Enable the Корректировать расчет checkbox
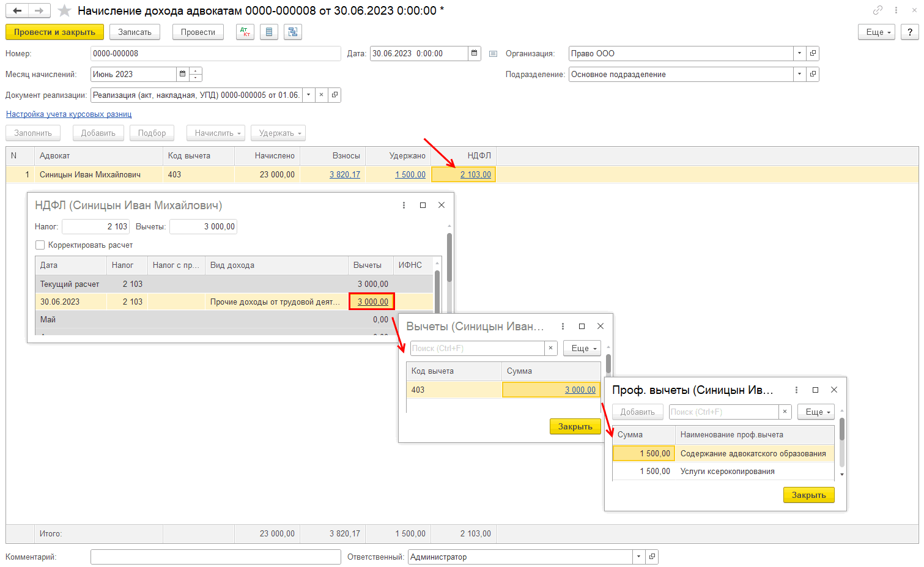This screenshot has width=924, height=567. 40,245
